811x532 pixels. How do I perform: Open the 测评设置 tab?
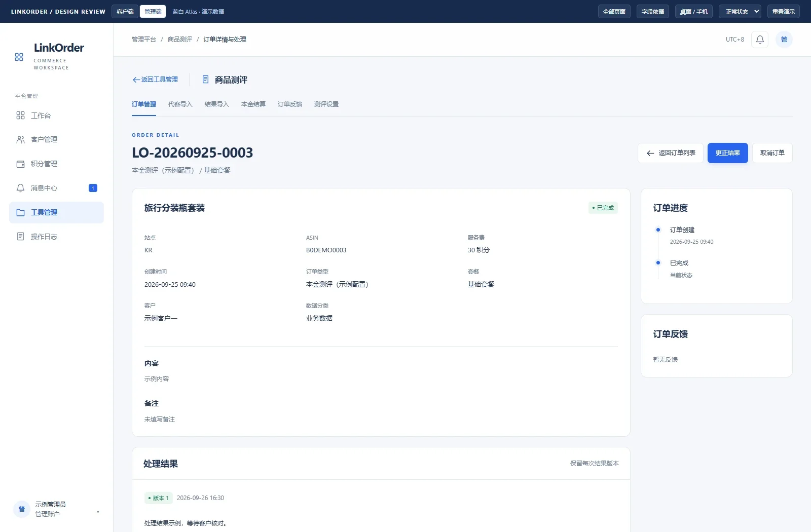tap(326, 104)
